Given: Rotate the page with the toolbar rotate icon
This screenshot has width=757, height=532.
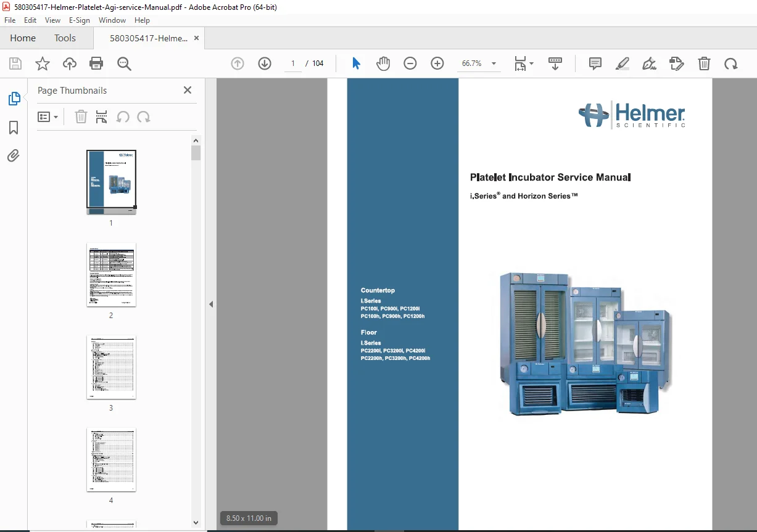Looking at the screenshot, I should [x=731, y=63].
